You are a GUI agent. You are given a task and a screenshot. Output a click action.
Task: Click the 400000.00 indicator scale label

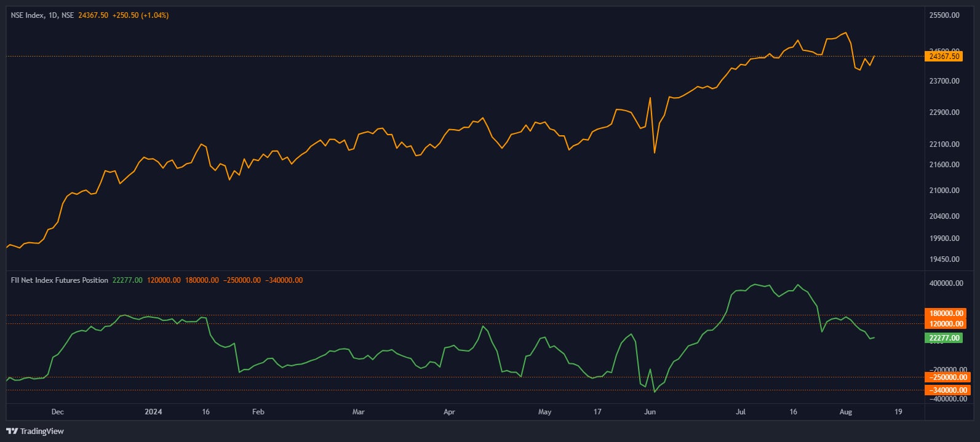946,283
